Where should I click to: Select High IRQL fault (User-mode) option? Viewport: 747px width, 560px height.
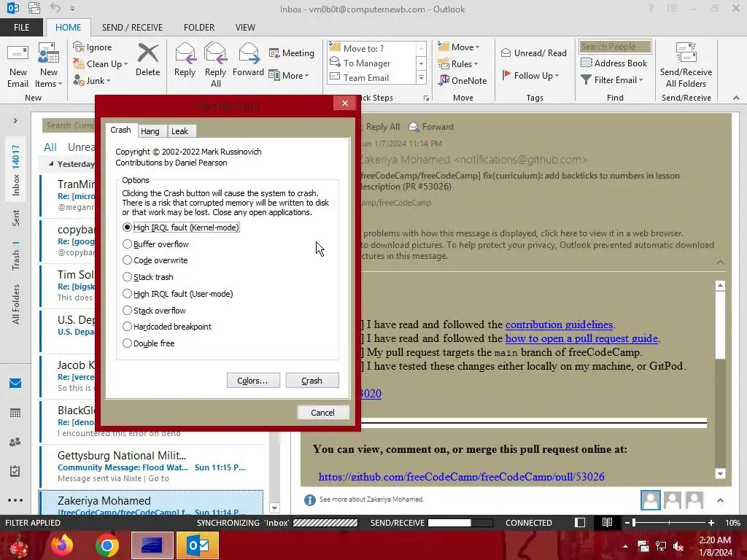(x=178, y=293)
